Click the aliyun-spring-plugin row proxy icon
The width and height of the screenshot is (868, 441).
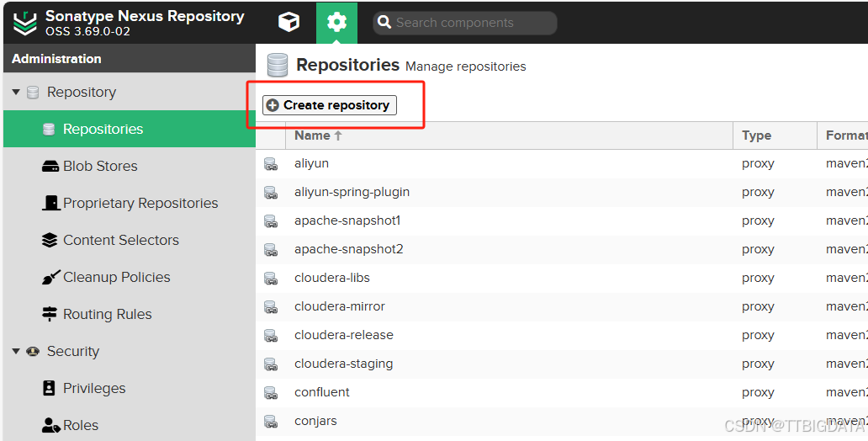point(271,193)
